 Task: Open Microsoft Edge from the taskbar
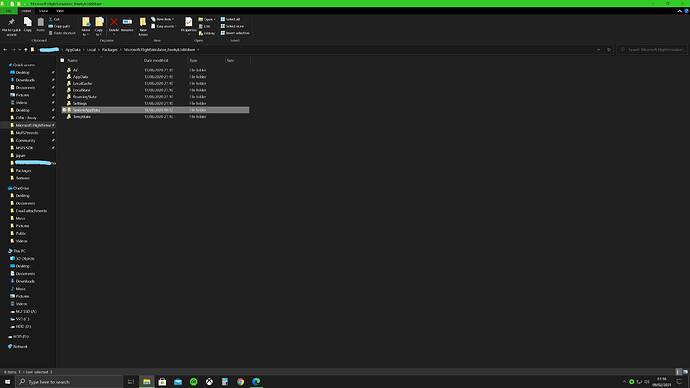[256, 381]
